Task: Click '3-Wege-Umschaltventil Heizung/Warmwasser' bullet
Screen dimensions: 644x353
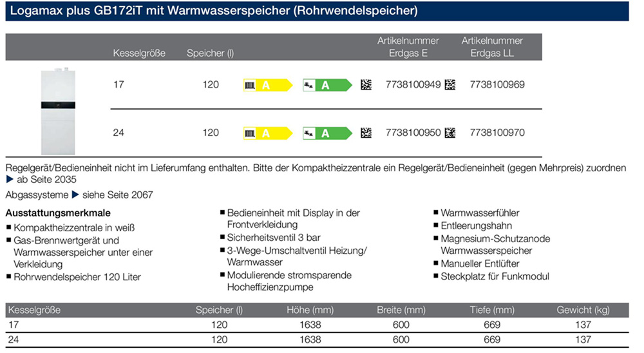Action: (297, 256)
